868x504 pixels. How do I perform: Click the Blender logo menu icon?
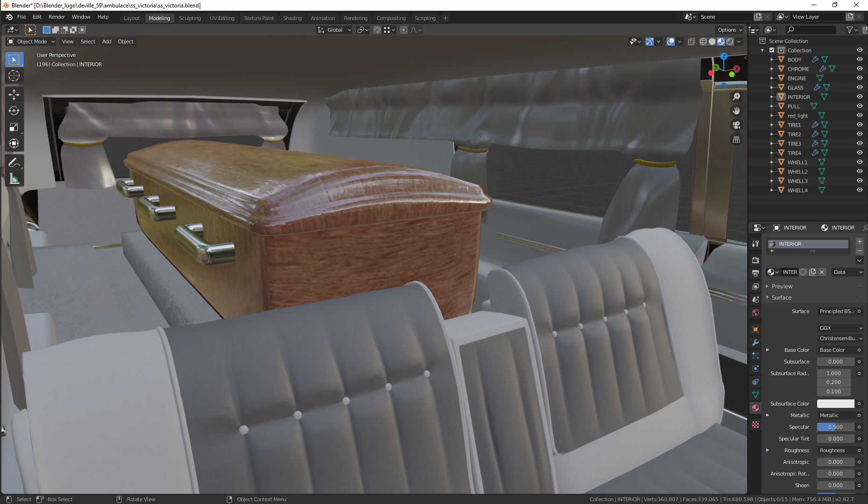point(9,17)
